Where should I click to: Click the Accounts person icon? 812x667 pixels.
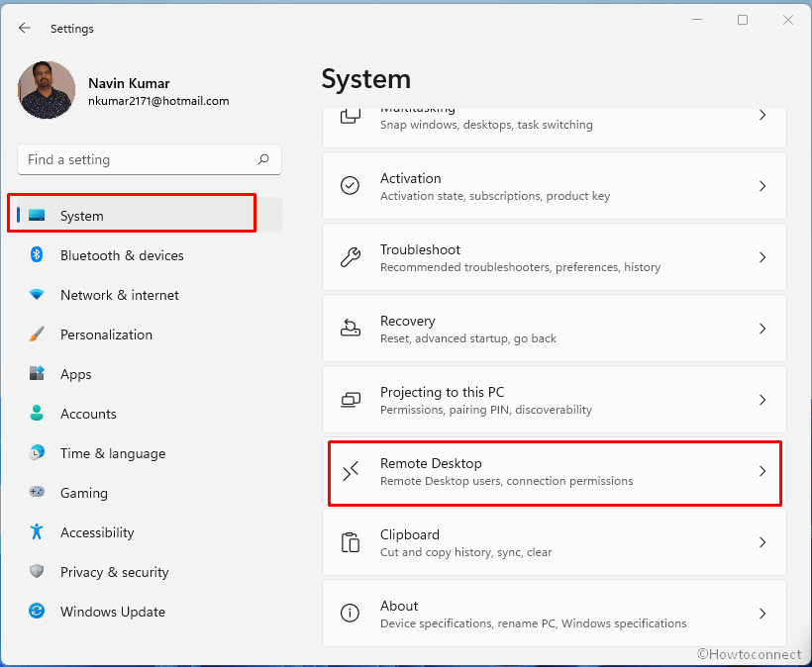37,413
